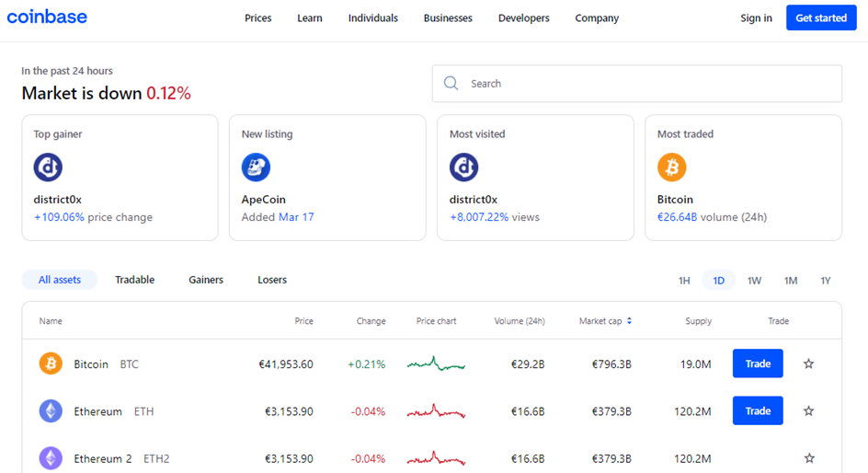Click the Ethereum coin icon in table
Screen dimensions: 868x473
point(51,411)
